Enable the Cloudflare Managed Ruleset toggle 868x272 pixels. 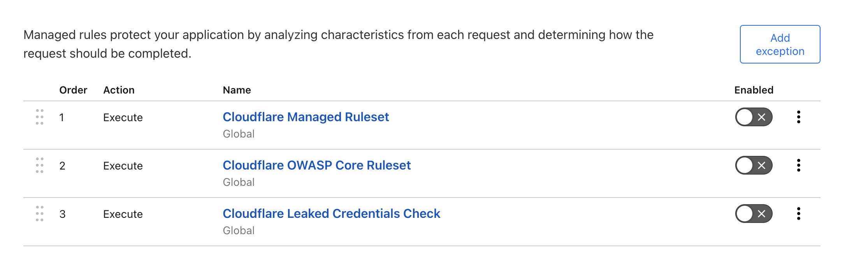pos(753,117)
